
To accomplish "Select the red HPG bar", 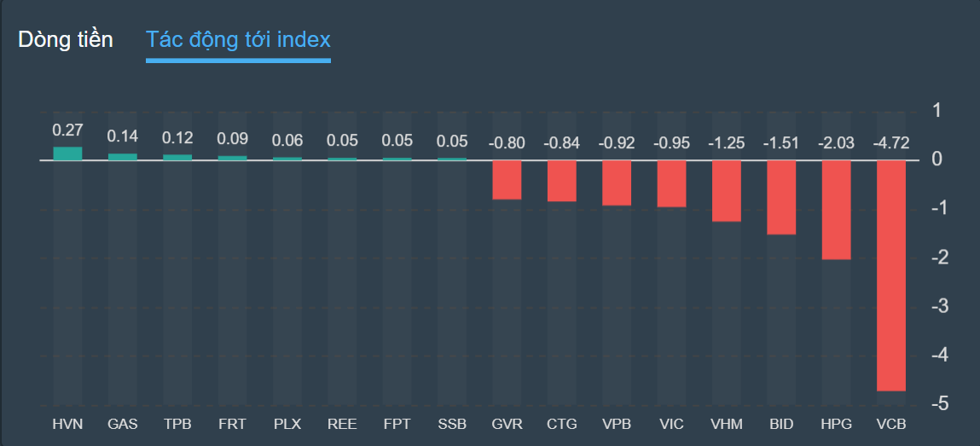I will (x=836, y=209).
